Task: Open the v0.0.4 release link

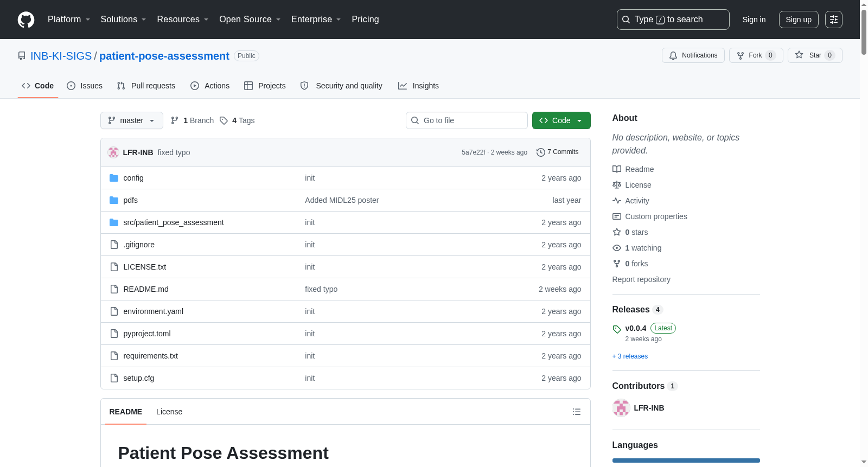Action: (x=636, y=328)
